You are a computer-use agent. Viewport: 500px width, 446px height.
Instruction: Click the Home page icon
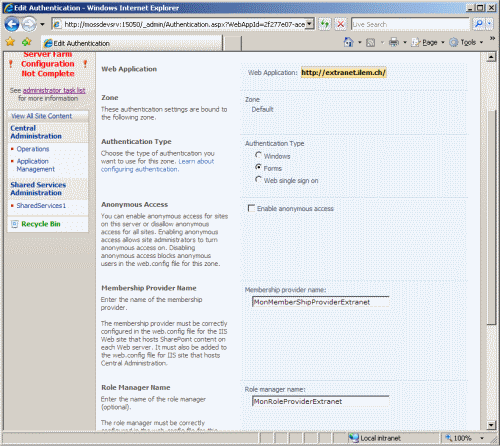pyautogui.click(x=348, y=42)
